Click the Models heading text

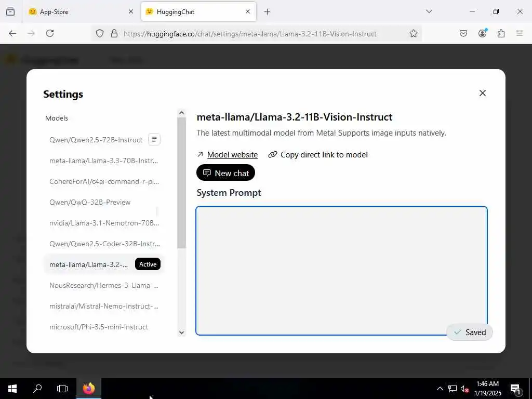click(x=57, y=118)
